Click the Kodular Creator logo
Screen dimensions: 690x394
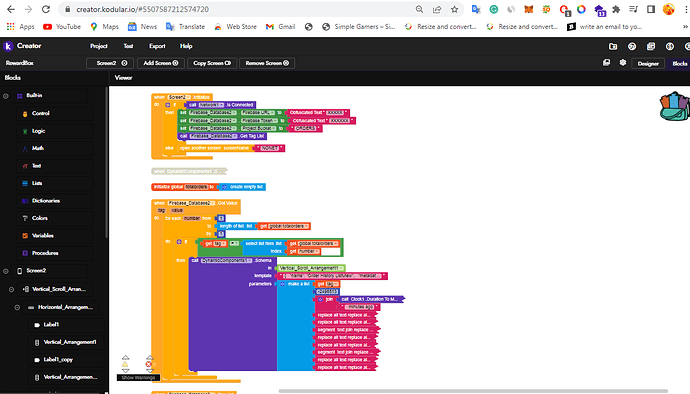pyautogui.click(x=23, y=46)
